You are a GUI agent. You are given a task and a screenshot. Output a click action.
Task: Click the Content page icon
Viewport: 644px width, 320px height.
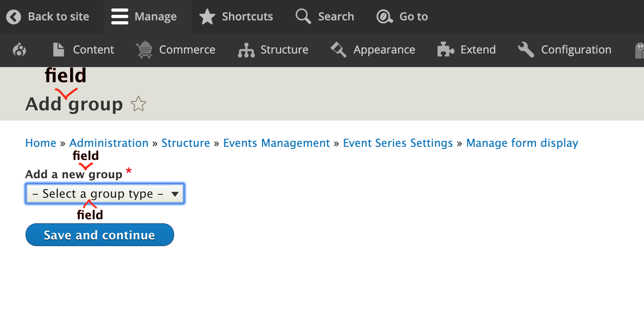coord(59,50)
